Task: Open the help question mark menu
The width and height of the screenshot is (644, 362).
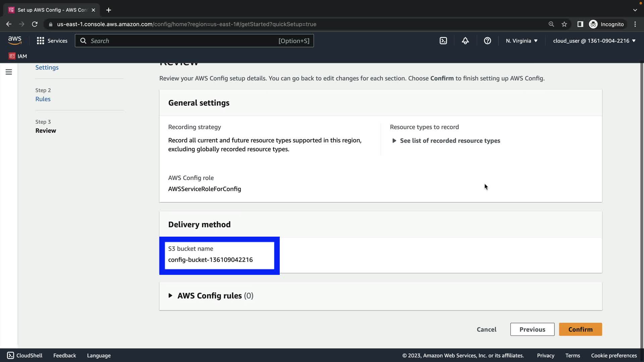Action: (487, 41)
